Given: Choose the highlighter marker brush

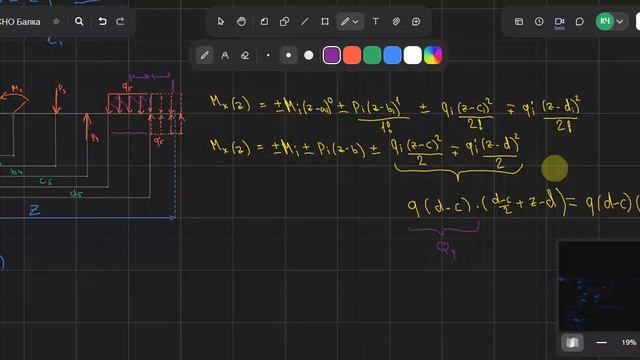Looking at the screenshot, I should [225, 55].
